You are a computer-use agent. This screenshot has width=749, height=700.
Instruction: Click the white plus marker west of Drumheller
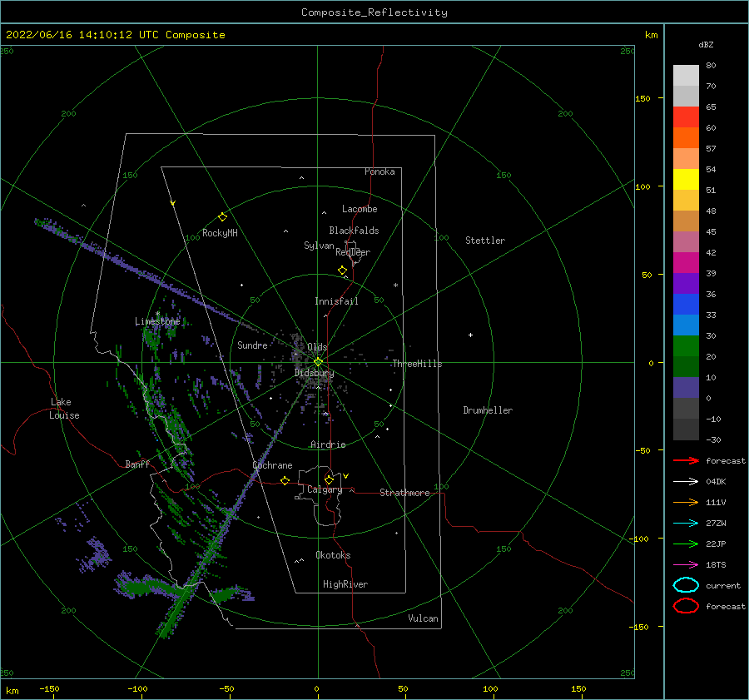click(470, 335)
